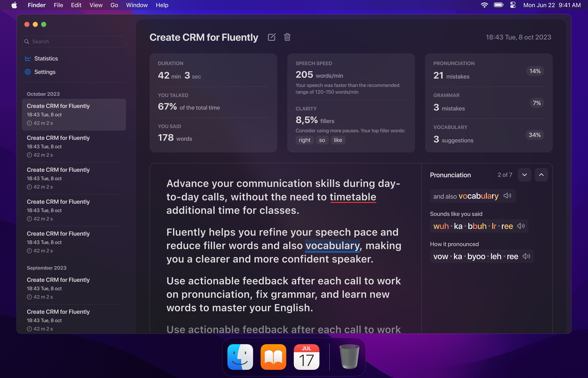Open Trash from the Dock
Viewport: 588px width, 378px height.
(x=349, y=357)
